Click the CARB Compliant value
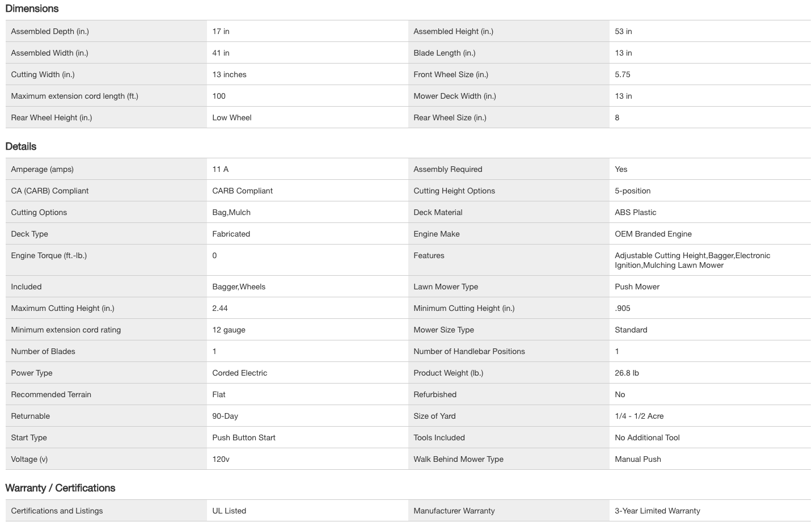 [x=242, y=191]
